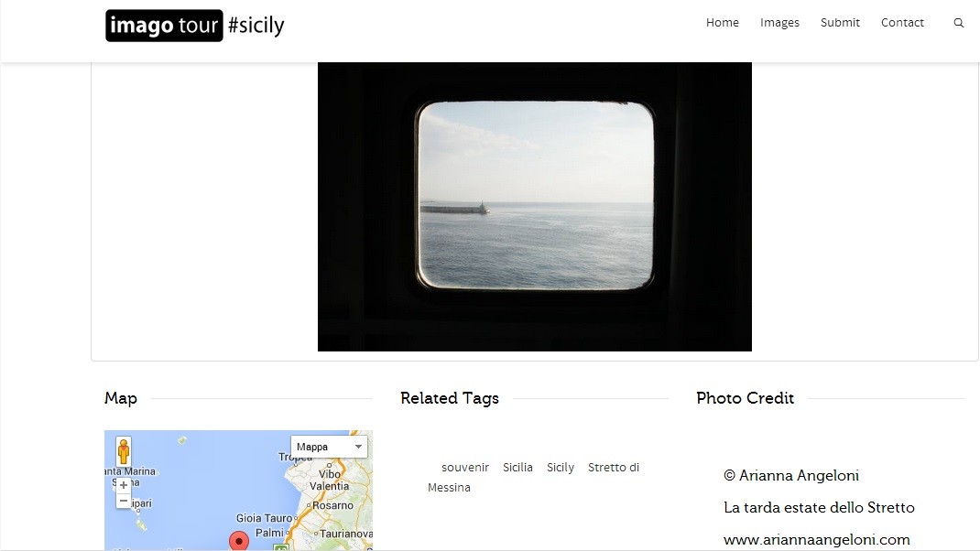Click the Street View pegman icon
Viewport: 980px width, 551px height.
tap(124, 451)
